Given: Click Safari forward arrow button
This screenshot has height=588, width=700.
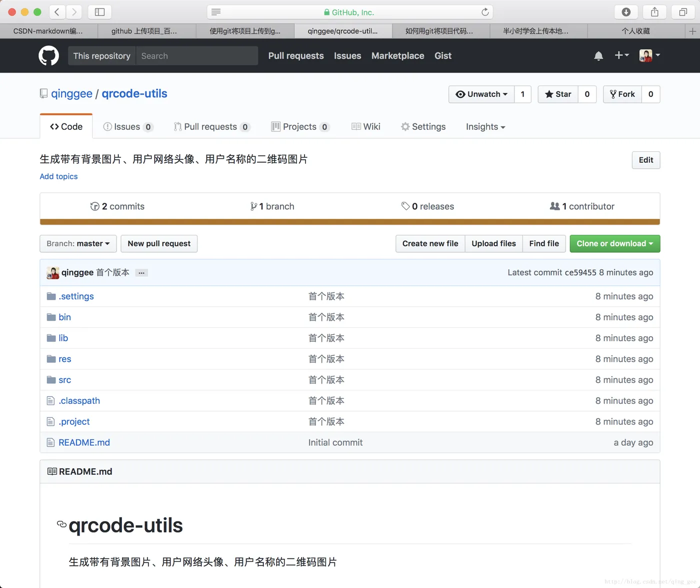Looking at the screenshot, I should tap(74, 12).
